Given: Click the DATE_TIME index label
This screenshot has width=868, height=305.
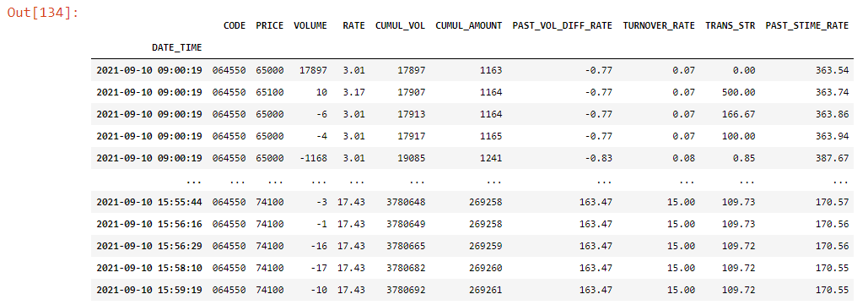Looking at the screenshot, I should pos(177,47).
